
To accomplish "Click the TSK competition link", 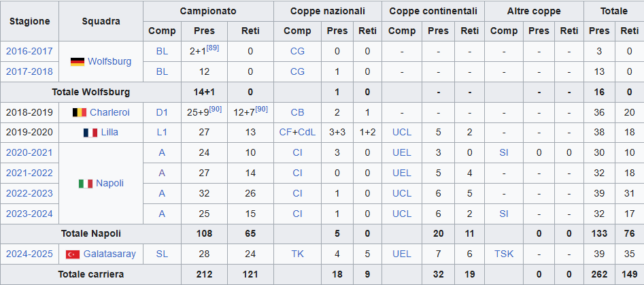I will [x=504, y=254].
